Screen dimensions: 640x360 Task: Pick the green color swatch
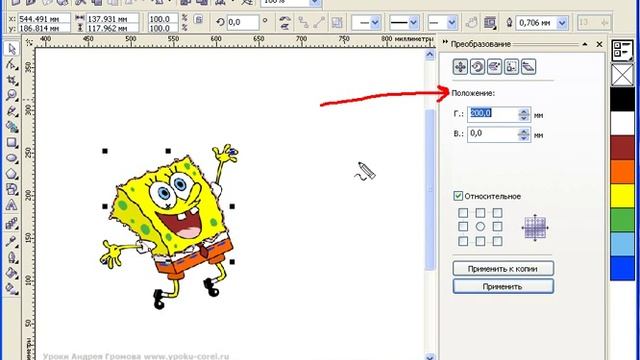click(622, 220)
